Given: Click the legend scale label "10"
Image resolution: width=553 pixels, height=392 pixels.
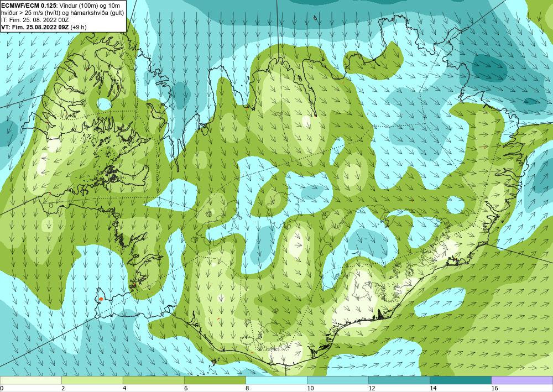Looking at the screenshot, I should (x=310, y=389).
